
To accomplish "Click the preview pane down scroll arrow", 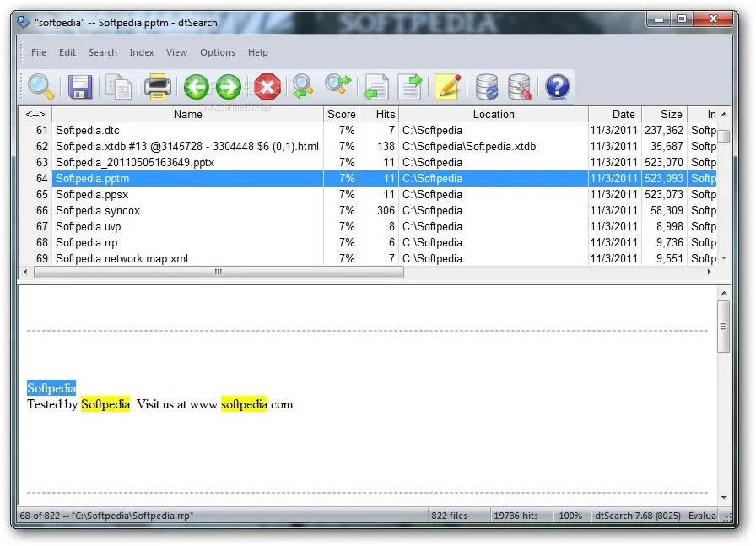I will tap(724, 497).
